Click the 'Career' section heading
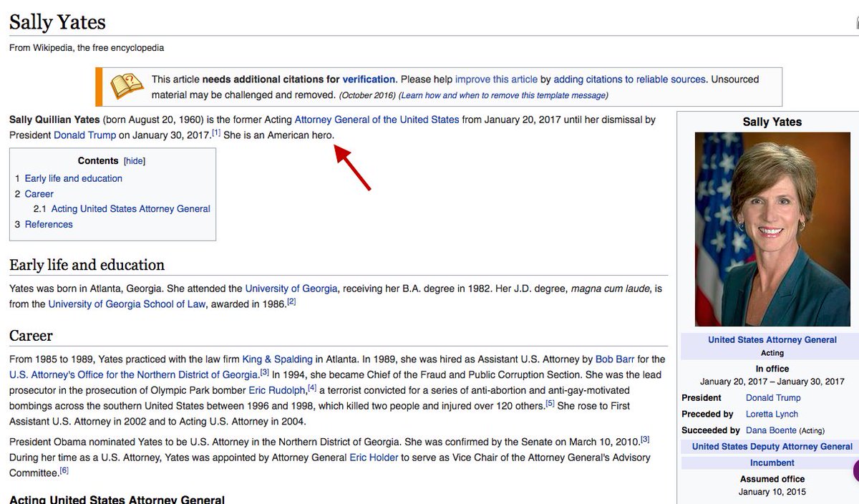This screenshot has height=504, width=859. point(31,336)
